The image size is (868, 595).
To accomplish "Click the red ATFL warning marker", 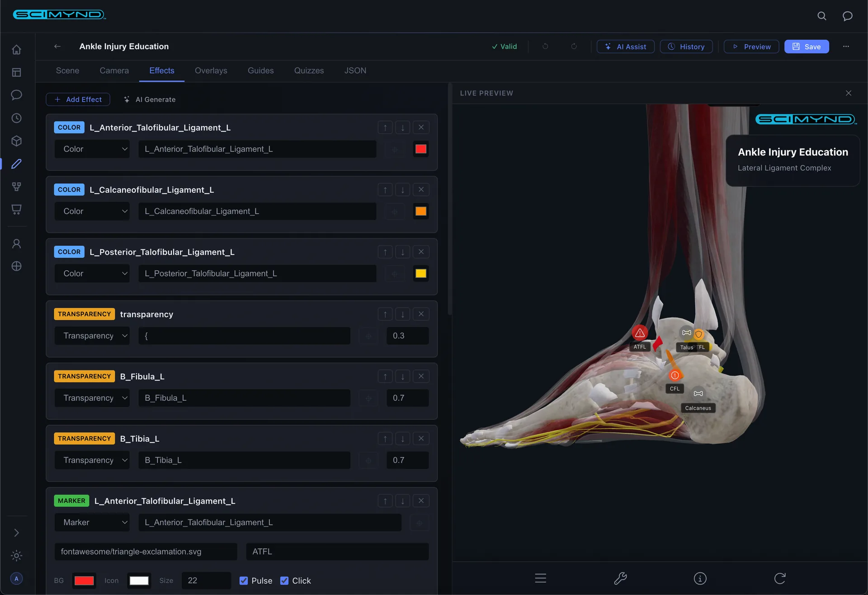I will [x=639, y=333].
